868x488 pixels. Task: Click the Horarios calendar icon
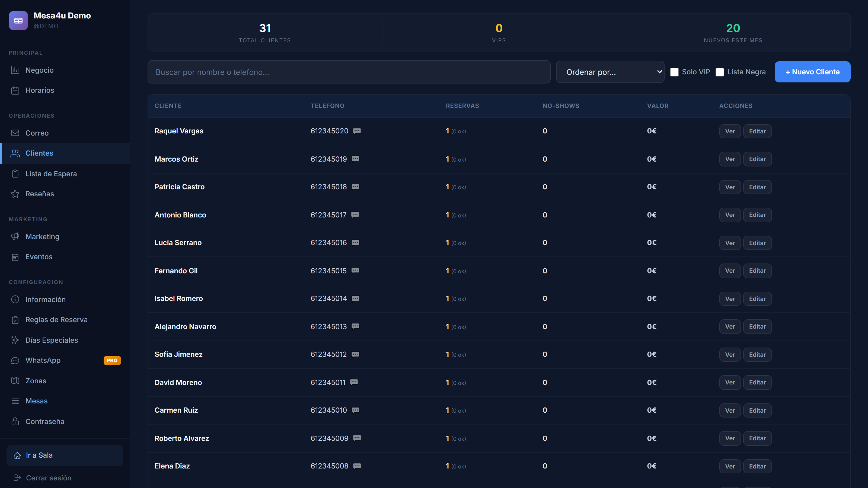(x=15, y=90)
